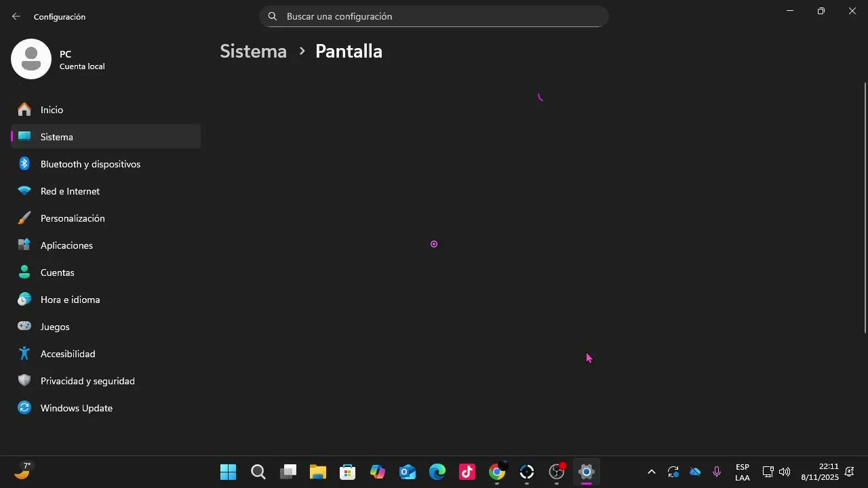Open network quick settings icon
Image resolution: width=868 pixels, height=488 pixels.
click(x=768, y=472)
